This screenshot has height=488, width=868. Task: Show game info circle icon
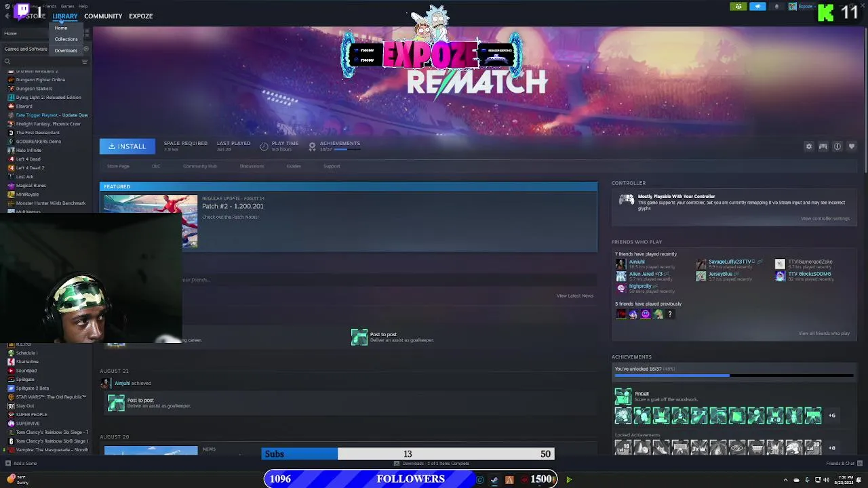point(837,146)
